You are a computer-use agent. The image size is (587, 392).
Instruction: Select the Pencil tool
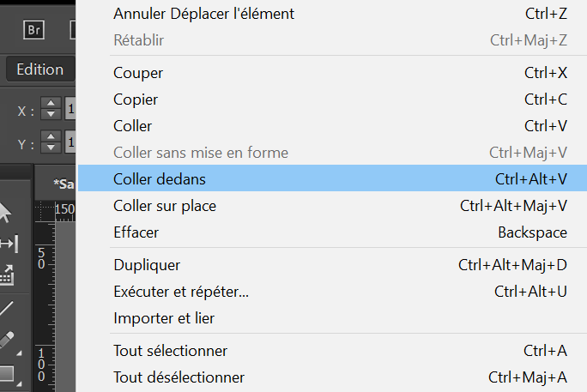click(7, 340)
